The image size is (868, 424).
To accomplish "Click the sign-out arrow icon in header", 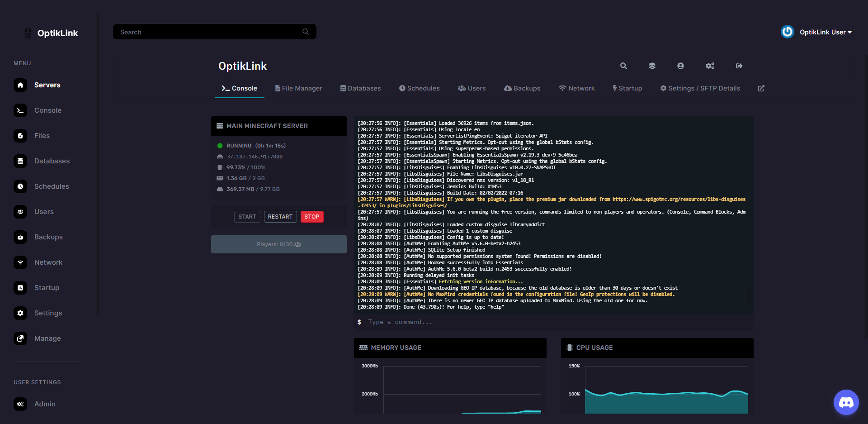I will 739,66.
